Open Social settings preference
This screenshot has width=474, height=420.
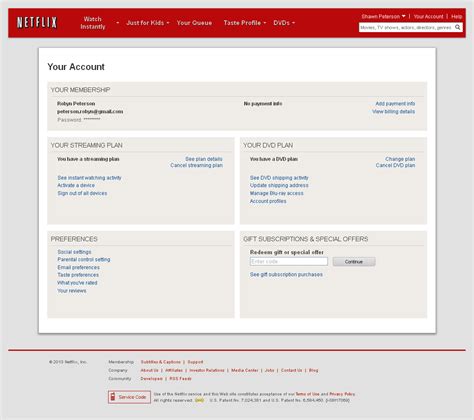[x=74, y=252]
